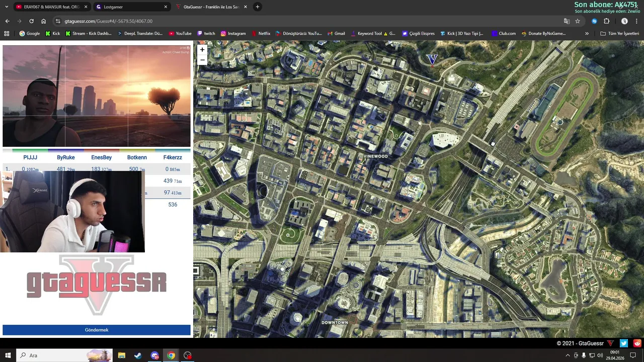Show hidden system tray icons
The height and width of the screenshot is (362, 644).
coord(568,355)
